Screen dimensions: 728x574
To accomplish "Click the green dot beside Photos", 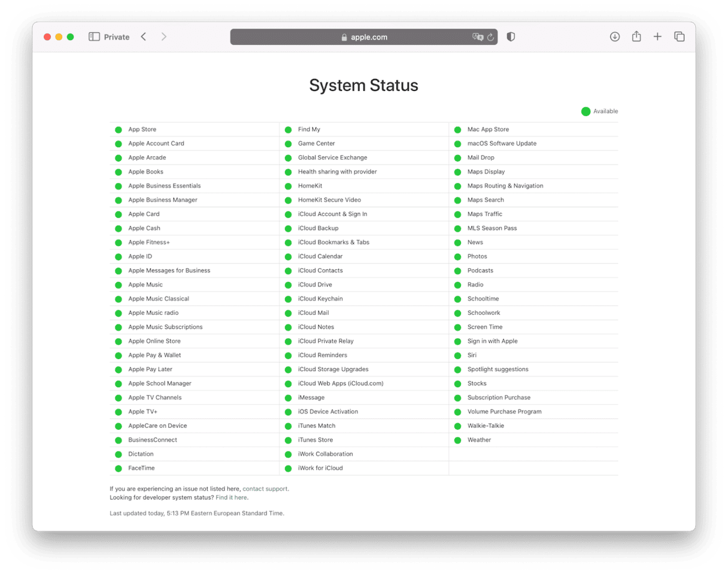I will 457,257.
